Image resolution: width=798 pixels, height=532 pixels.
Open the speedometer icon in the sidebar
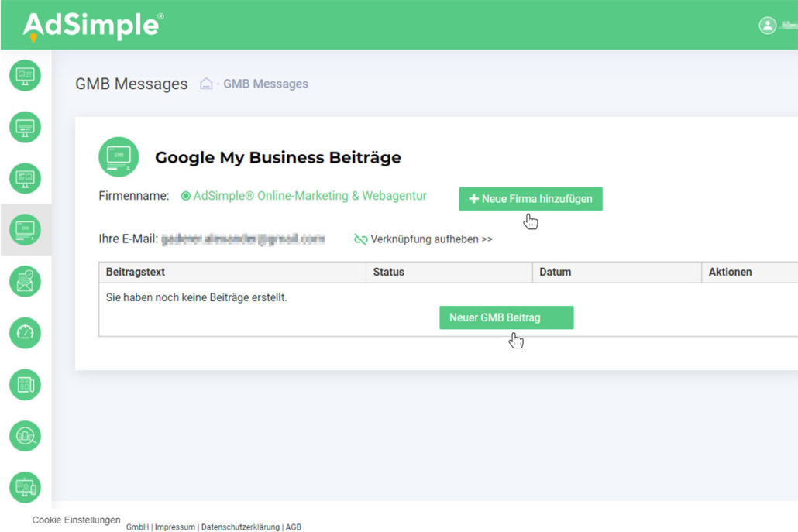tap(25, 333)
